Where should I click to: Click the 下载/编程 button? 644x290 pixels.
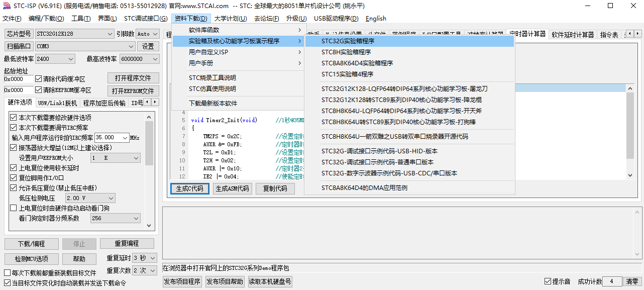tap(32, 244)
